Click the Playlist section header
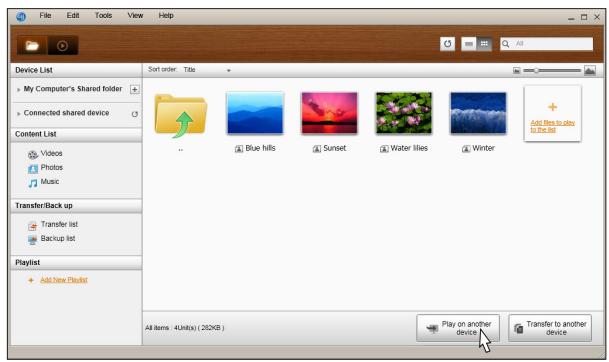This screenshot has height=362, width=609. click(76, 263)
